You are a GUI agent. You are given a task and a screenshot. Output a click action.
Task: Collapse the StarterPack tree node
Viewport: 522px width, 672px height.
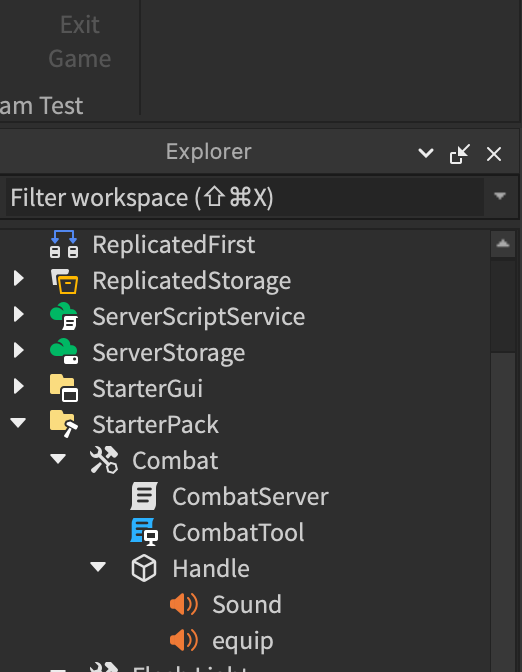(x=18, y=423)
